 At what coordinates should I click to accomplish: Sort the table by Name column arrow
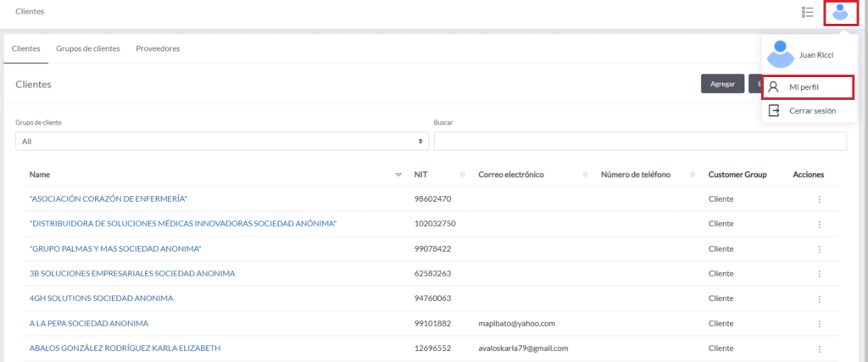click(x=398, y=175)
